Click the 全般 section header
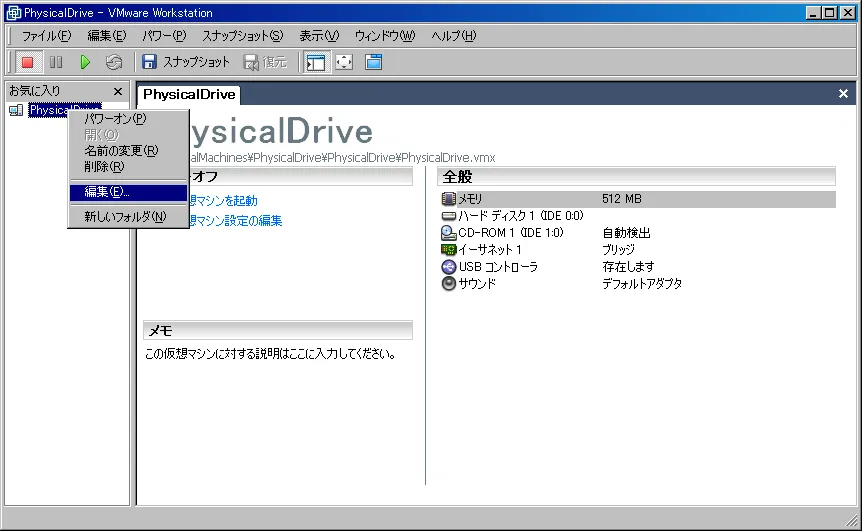Image resolution: width=862 pixels, height=531 pixels. [636, 176]
